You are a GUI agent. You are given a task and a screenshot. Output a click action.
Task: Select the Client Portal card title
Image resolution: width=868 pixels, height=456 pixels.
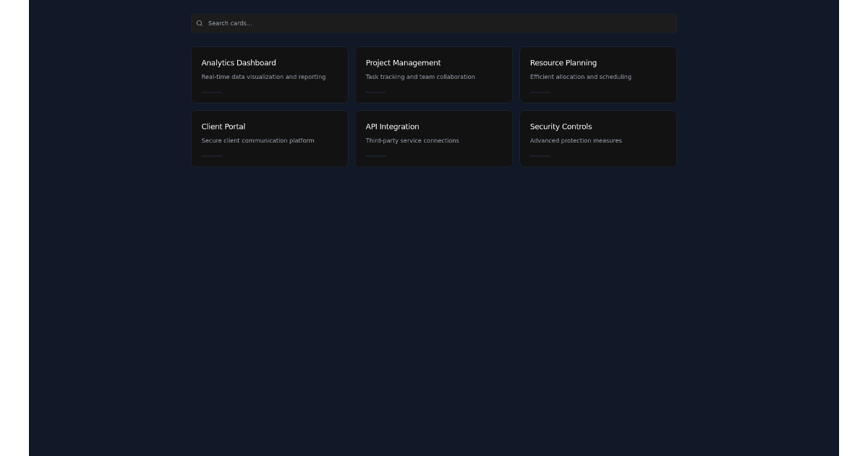pyautogui.click(x=223, y=127)
